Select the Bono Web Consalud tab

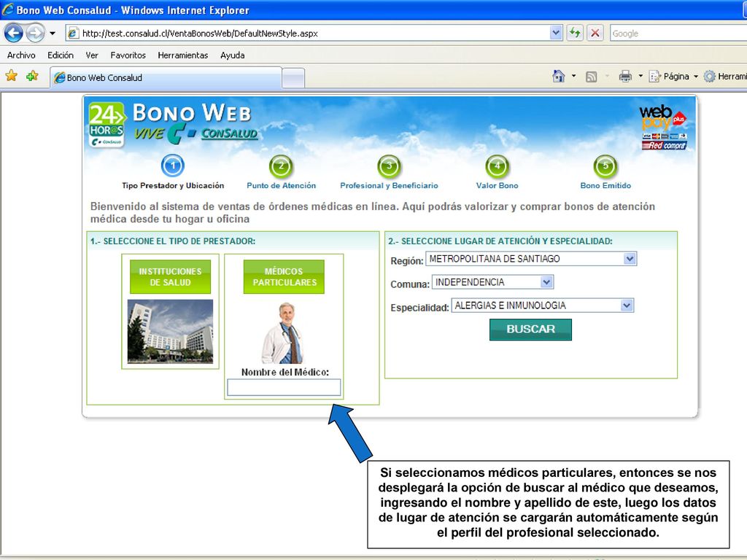[166, 77]
